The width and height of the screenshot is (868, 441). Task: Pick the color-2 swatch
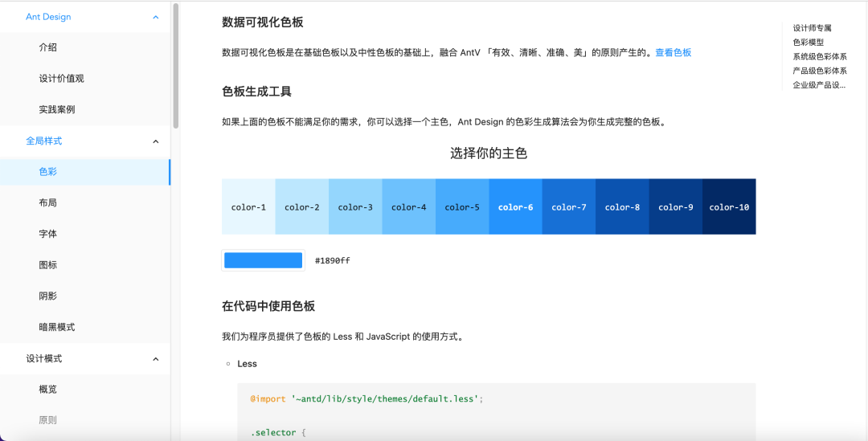(301, 206)
